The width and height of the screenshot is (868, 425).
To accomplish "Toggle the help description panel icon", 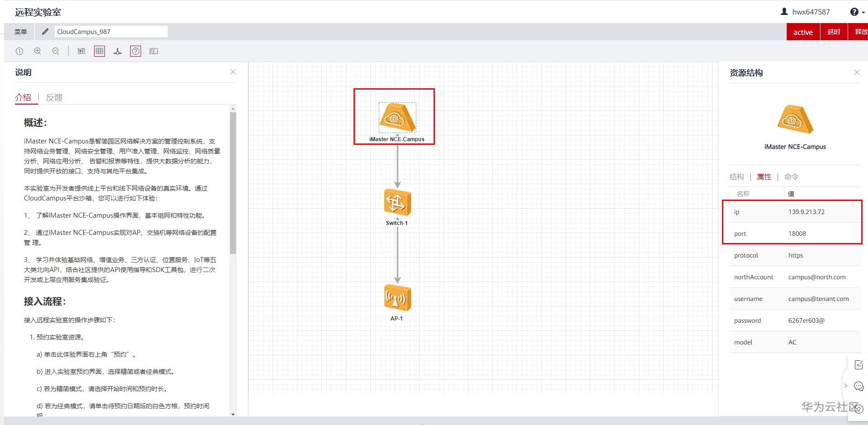I will point(136,51).
